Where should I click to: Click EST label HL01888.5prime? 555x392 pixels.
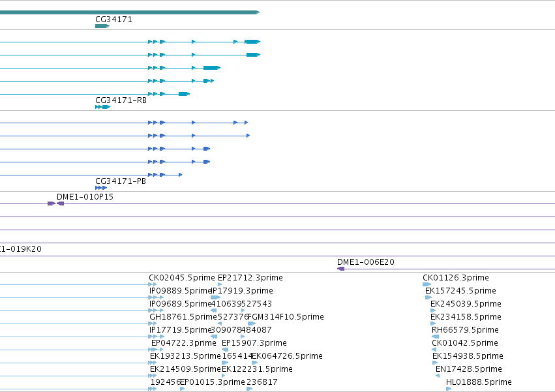479,382
